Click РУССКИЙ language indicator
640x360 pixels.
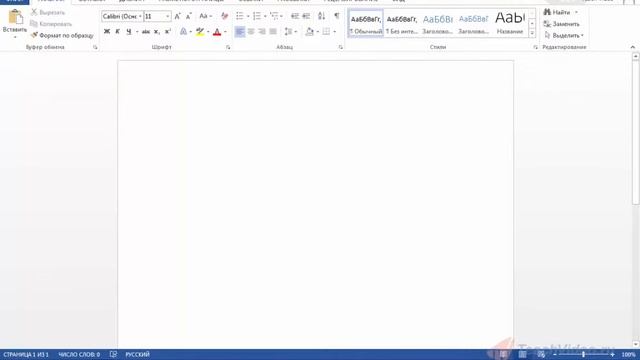coord(137,354)
